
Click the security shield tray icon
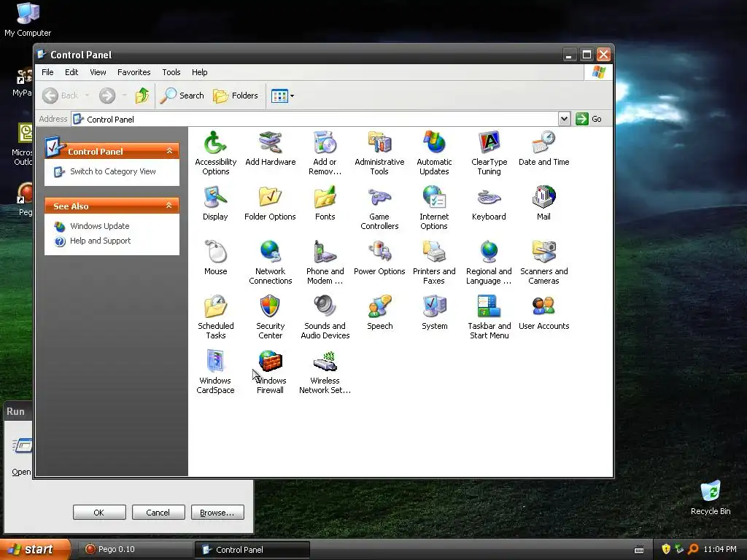(666, 549)
